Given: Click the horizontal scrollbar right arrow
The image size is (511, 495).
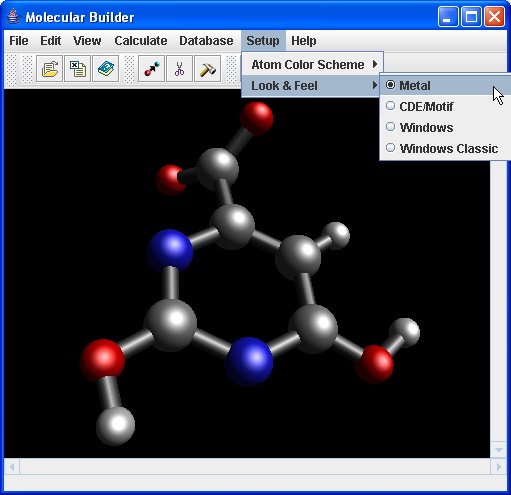Looking at the screenshot, I should pyautogui.click(x=499, y=467).
